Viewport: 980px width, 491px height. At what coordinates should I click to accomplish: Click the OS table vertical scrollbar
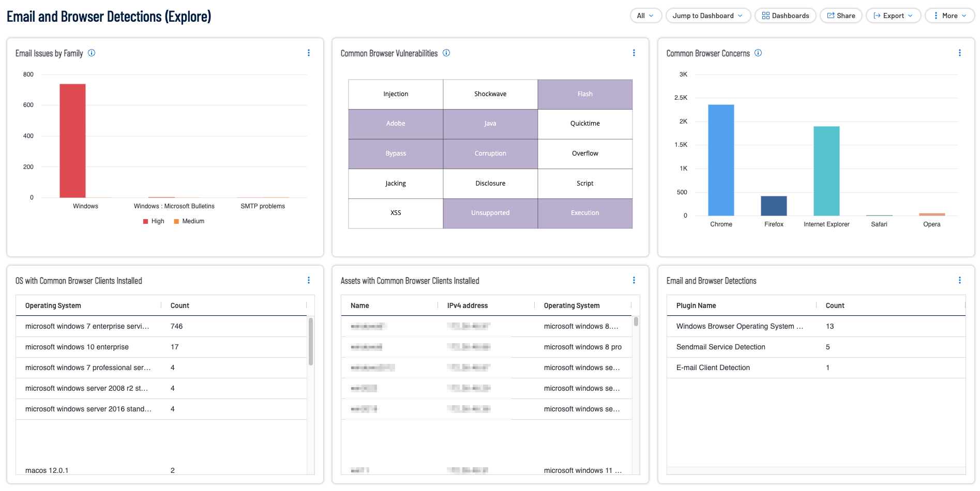click(x=311, y=342)
